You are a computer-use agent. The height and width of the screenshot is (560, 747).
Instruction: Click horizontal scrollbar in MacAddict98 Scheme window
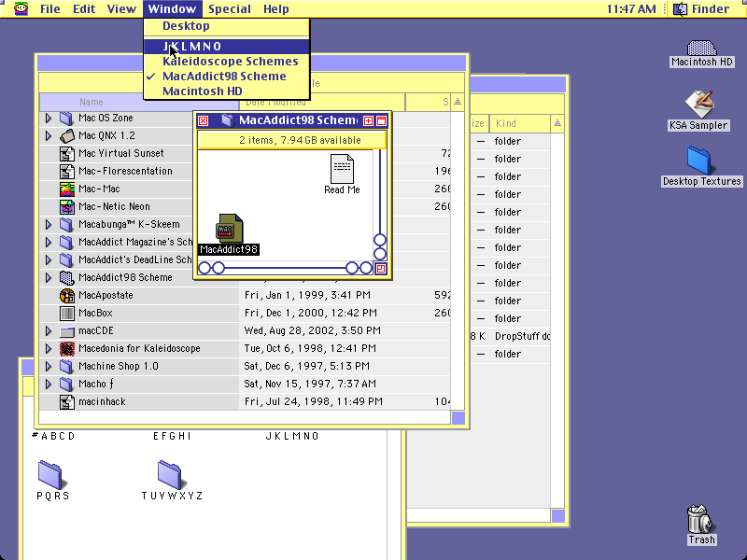tap(286, 268)
